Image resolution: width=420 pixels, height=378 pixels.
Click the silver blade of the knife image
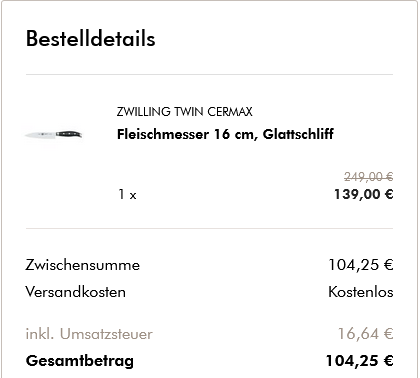(40, 135)
